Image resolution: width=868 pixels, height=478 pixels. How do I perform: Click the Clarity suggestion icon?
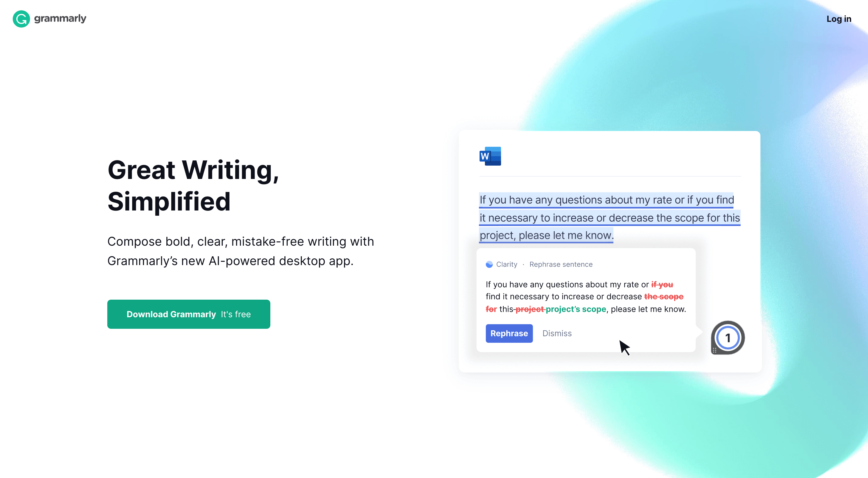[489, 264]
